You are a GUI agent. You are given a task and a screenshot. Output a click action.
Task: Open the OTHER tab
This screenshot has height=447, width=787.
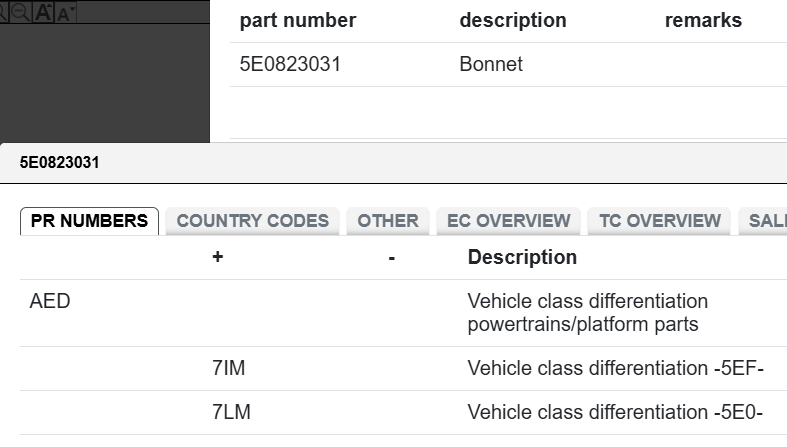pyautogui.click(x=388, y=221)
